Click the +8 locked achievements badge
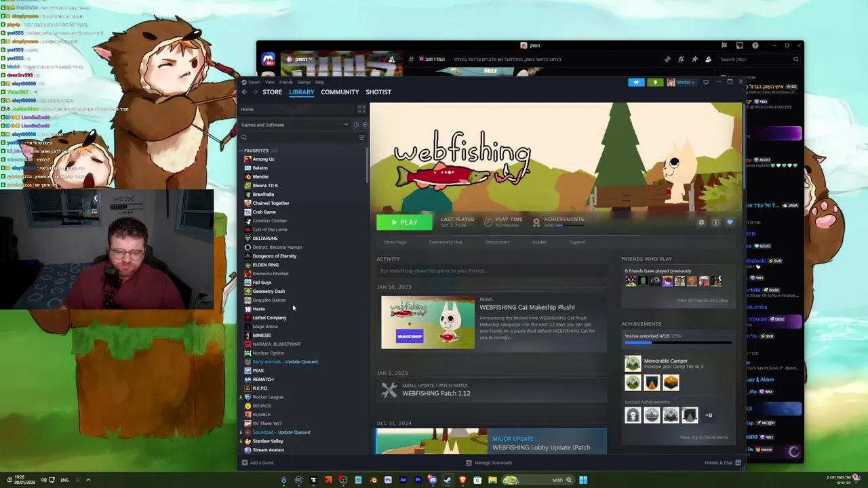 (709, 415)
